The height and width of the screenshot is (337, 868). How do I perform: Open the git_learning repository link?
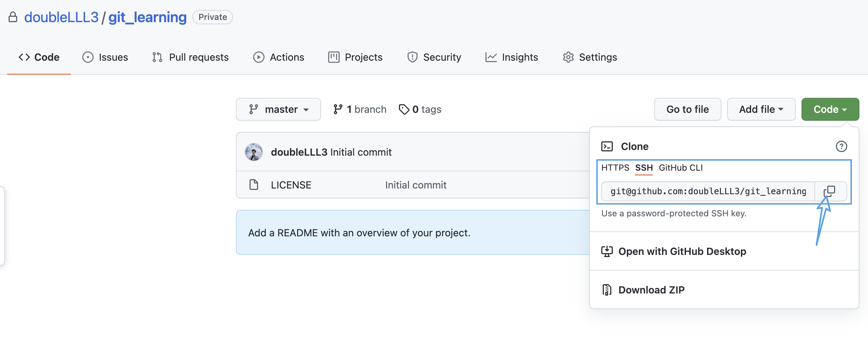coord(147,17)
